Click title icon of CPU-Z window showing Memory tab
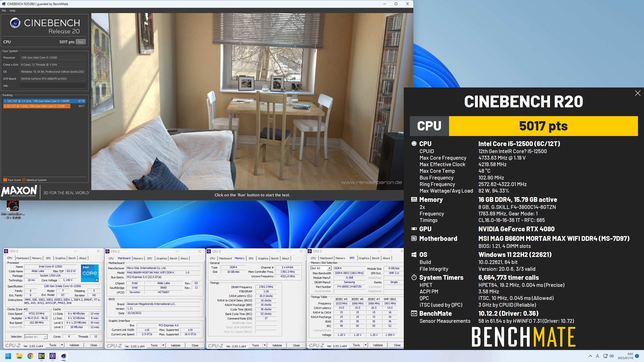The height and width of the screenshot is (362, 644). pyautogui.click(x=209, y=251)
